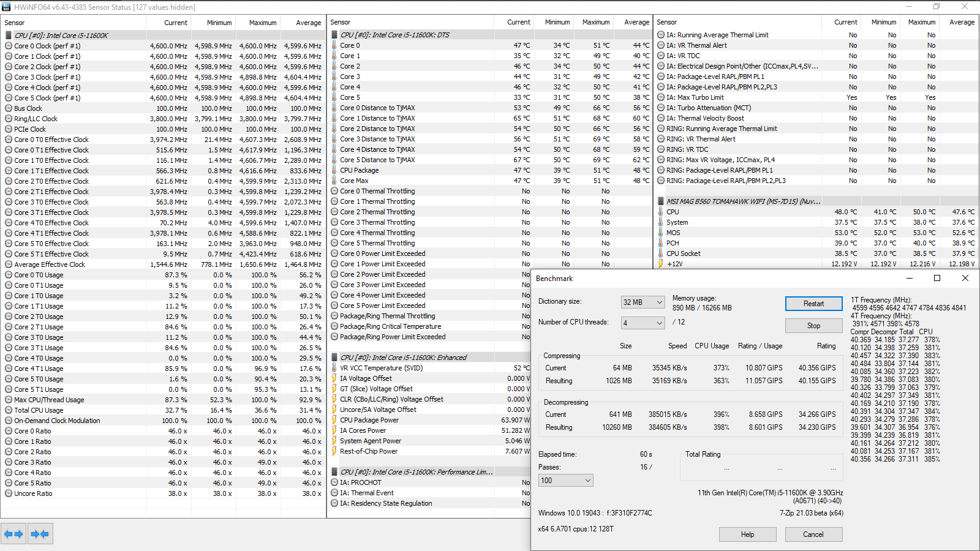Click the chip icon beside MSI MAG B560 TOMAHAWK WIFI header

[661, 201]
